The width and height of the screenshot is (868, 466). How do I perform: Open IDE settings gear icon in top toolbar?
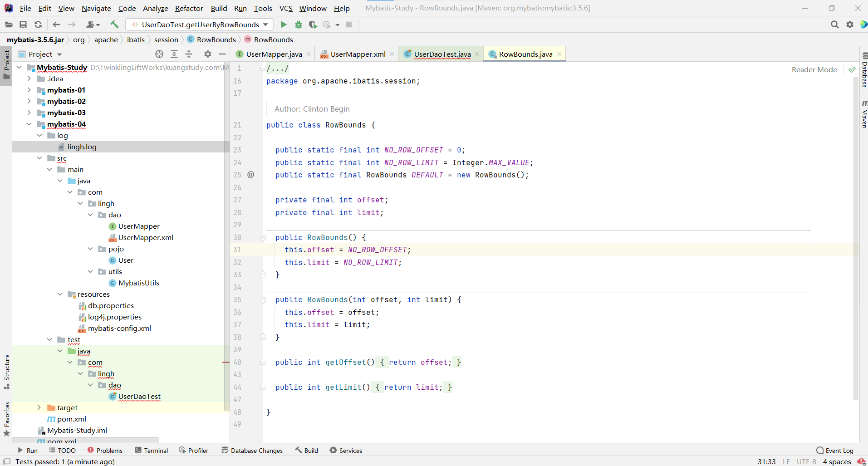[850, 25]
